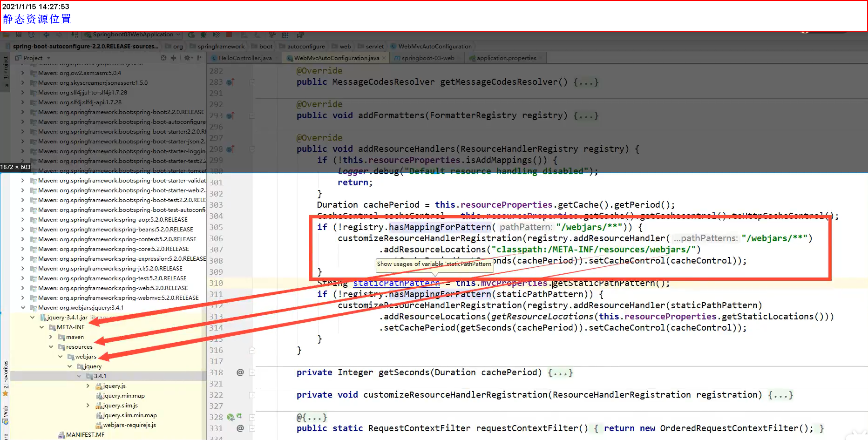This screenshot has height=440, width=868.
Task: Click the servlet breadcrumb
Action: [371, 47]
